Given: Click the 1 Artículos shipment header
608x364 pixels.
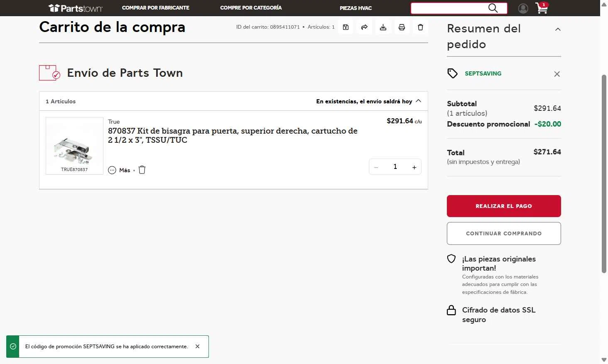Looking at the screenshot, I should (61, 101).
